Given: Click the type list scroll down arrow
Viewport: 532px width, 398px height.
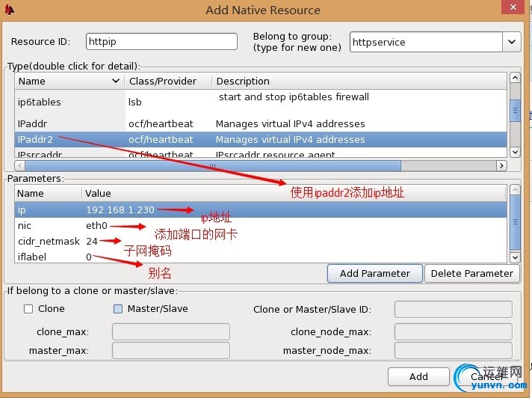Looking at the screenshot, I should [515, 152].
